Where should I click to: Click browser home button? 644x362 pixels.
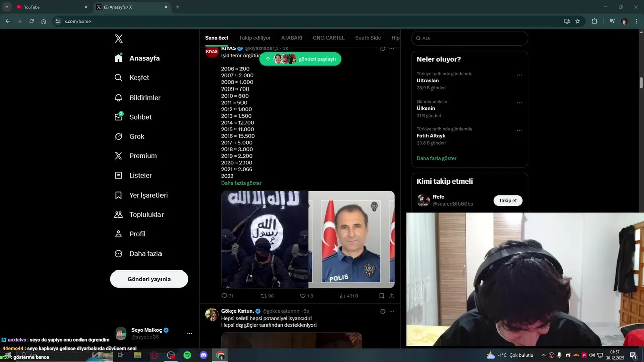tap(44, 21)
